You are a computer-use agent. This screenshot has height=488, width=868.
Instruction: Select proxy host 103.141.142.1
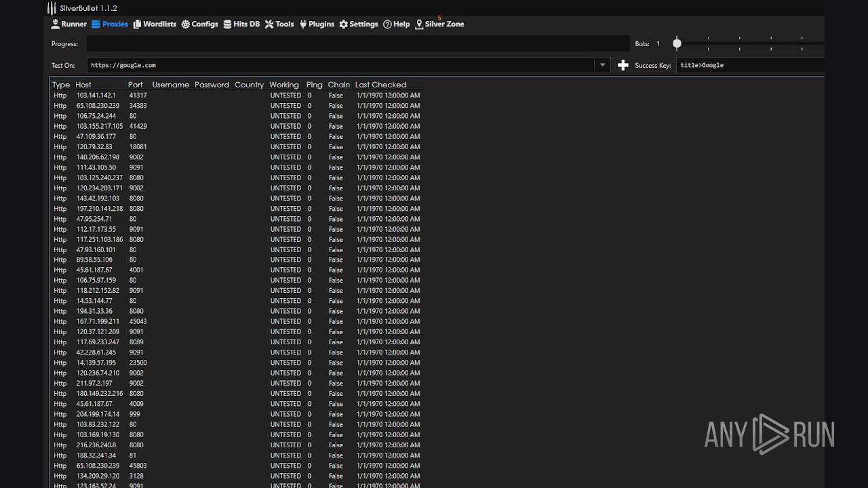pos(96,96)
